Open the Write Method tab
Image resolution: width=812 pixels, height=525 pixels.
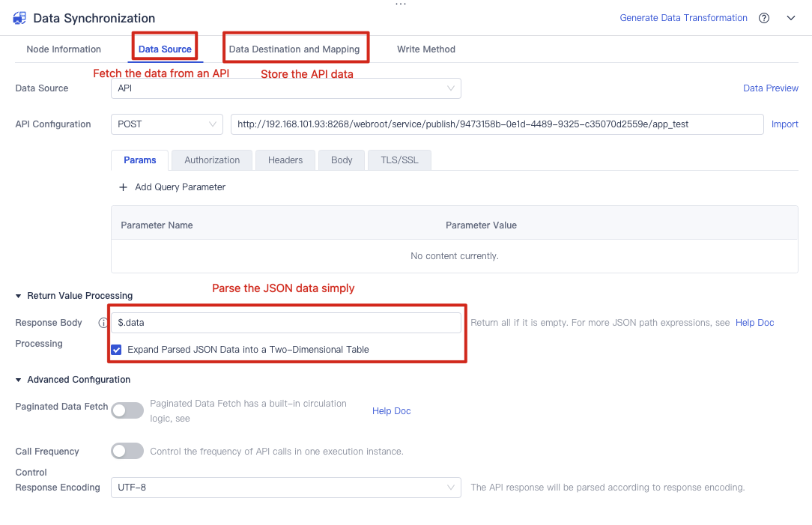point(425,49)
